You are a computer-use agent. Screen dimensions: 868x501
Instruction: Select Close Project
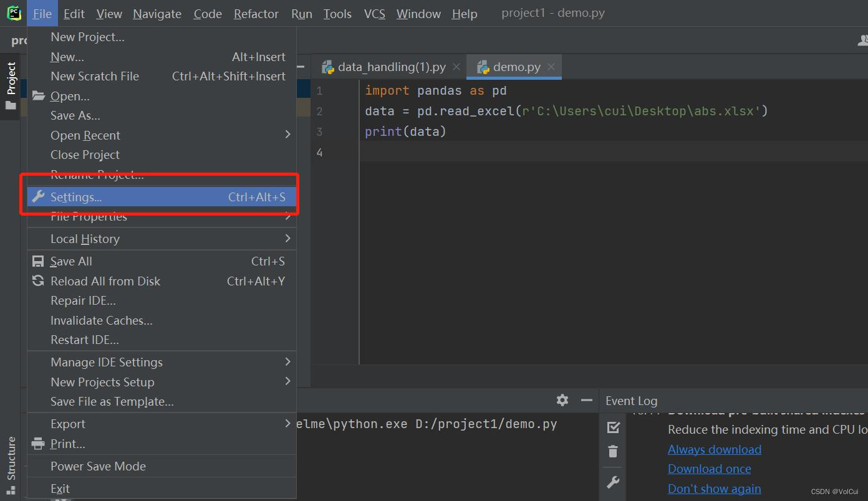pos(162,155)
